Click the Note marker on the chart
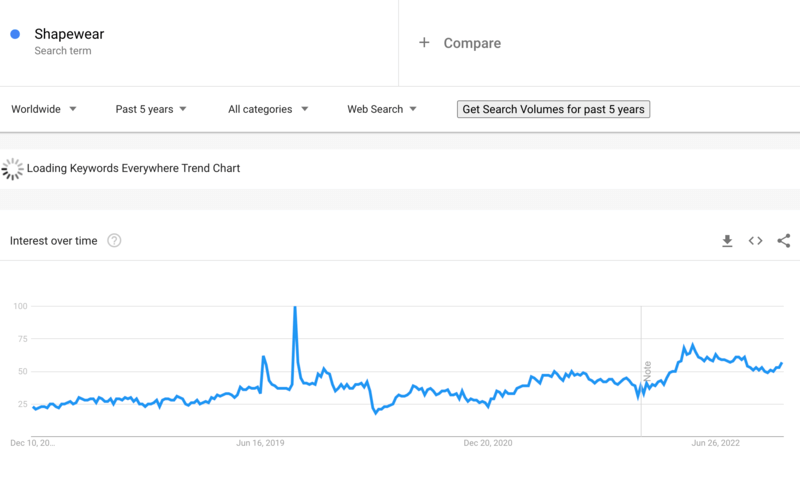800x493 pixels. click(648, 372)
